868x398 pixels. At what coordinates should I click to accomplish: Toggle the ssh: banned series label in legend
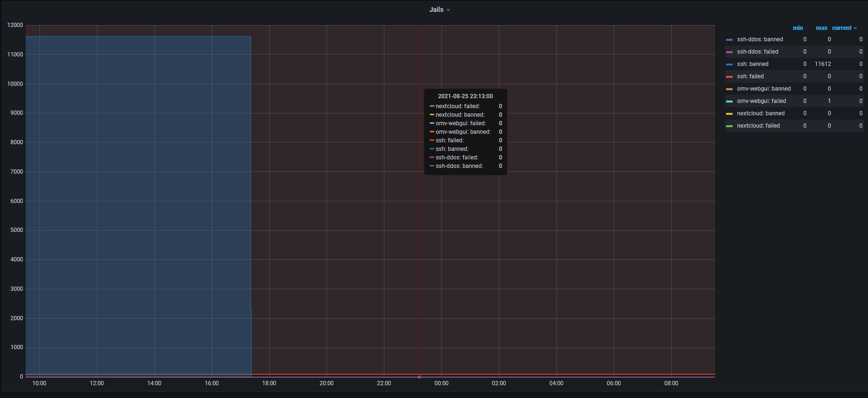753,64
